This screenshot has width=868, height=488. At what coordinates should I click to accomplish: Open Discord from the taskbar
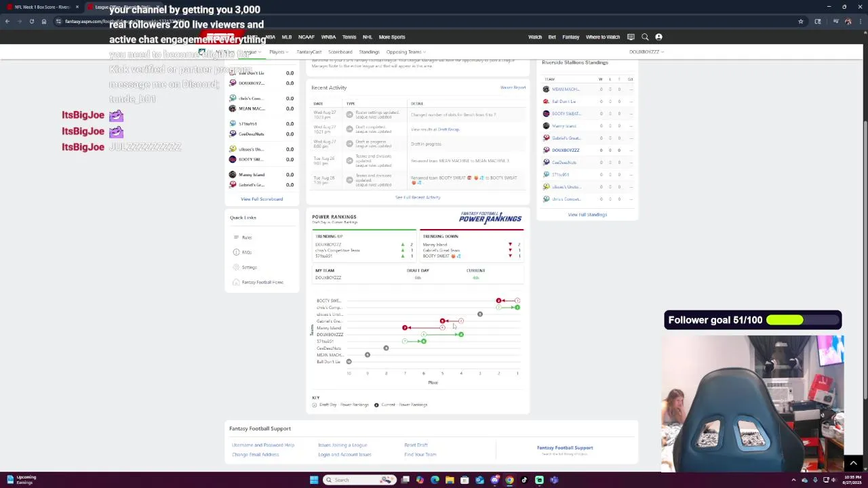494,480
